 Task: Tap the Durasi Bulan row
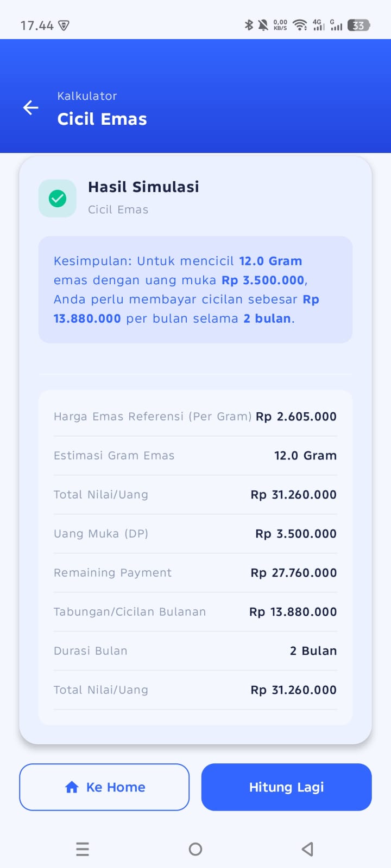[x=195, y=651]
